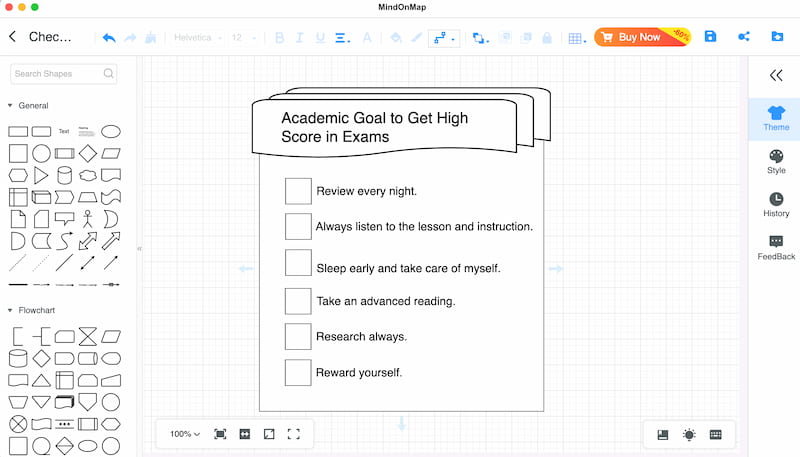Click the blue save disk icon
The width and height of the screenshot is (800, 457).
pos(710,36)
